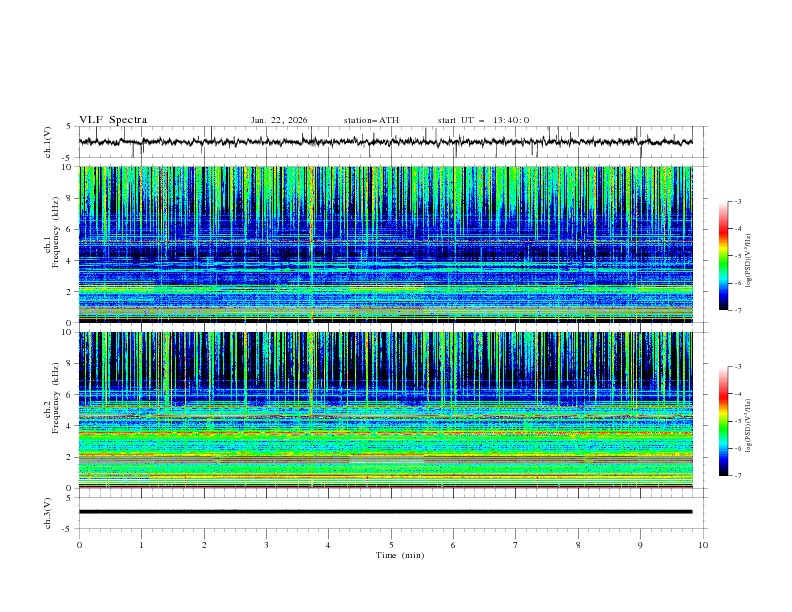Select the Jan. 22, 2026 date label

point(279,120)
